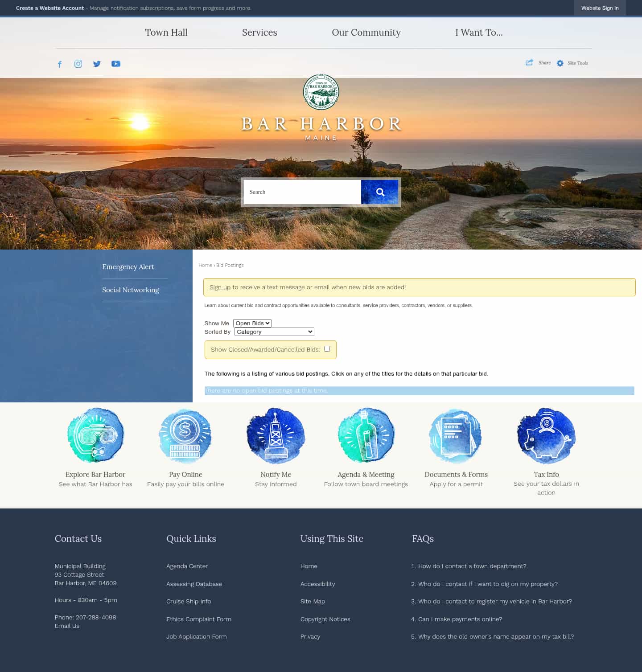Click the Sign up link for bid alerts
The width and height of the screenshot is (642, 672).
220,287
